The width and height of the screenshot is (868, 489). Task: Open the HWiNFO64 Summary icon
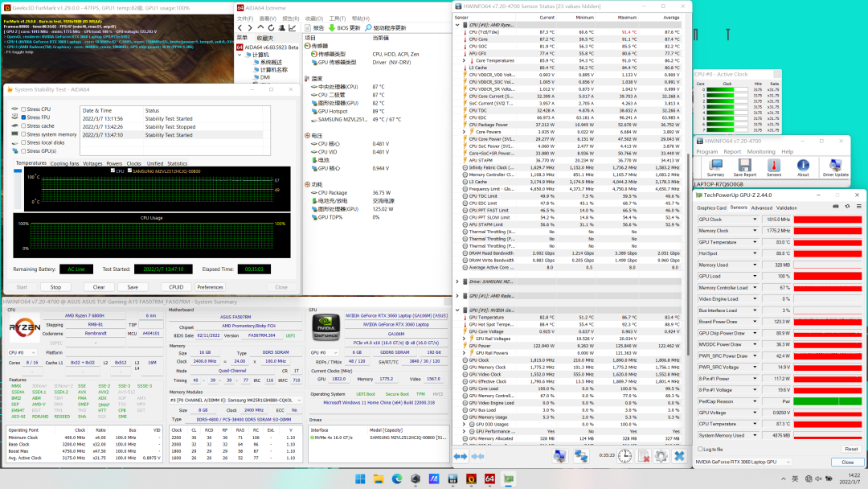tap(715, 168)
